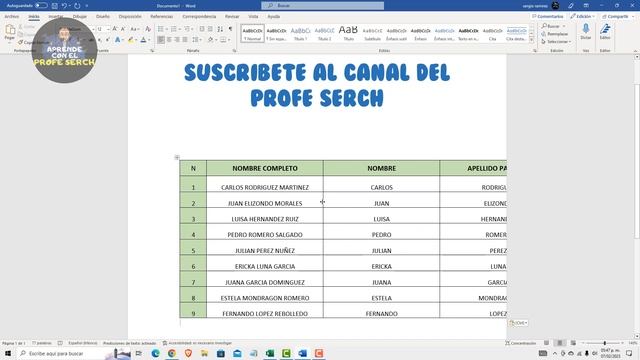Click Increase Font Size icon

tap(115, 29)
